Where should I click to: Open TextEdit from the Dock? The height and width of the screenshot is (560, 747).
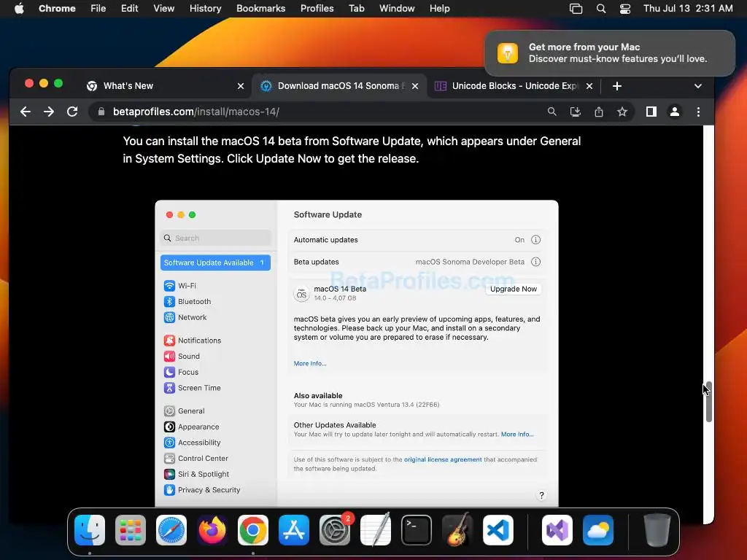[x=376, y=530]
